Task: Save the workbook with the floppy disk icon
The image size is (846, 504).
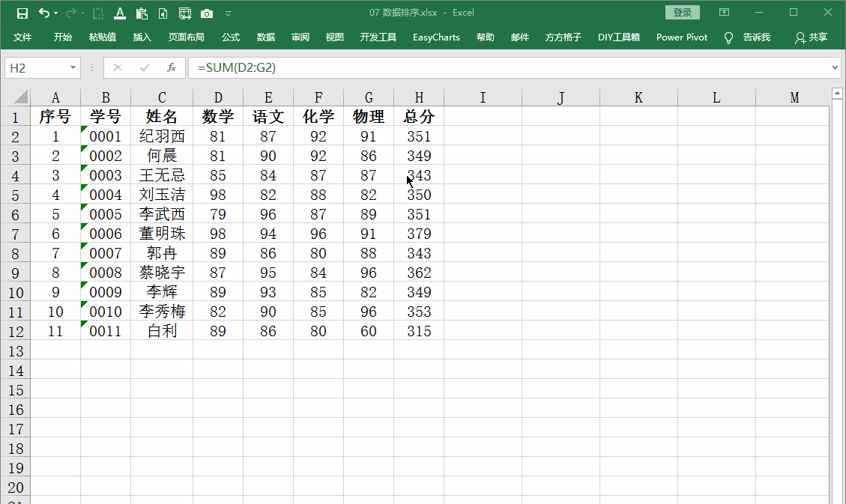Action: 22,13
